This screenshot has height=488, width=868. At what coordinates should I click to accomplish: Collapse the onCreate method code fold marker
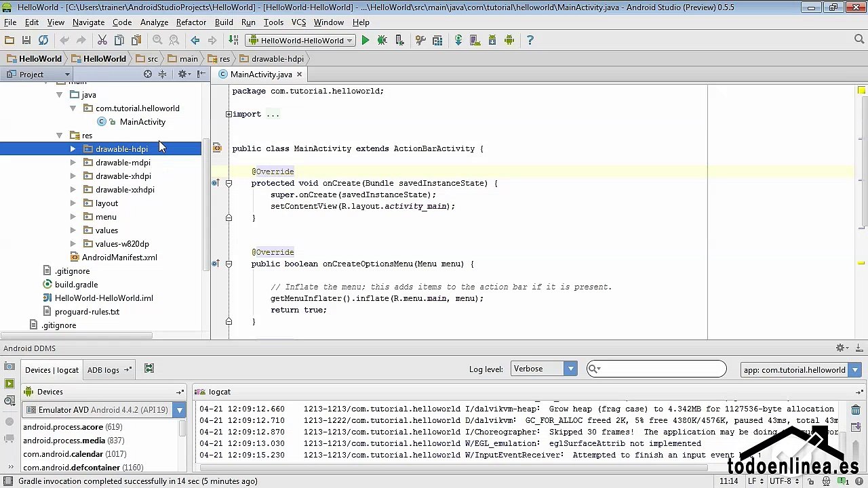pos(229,183)
